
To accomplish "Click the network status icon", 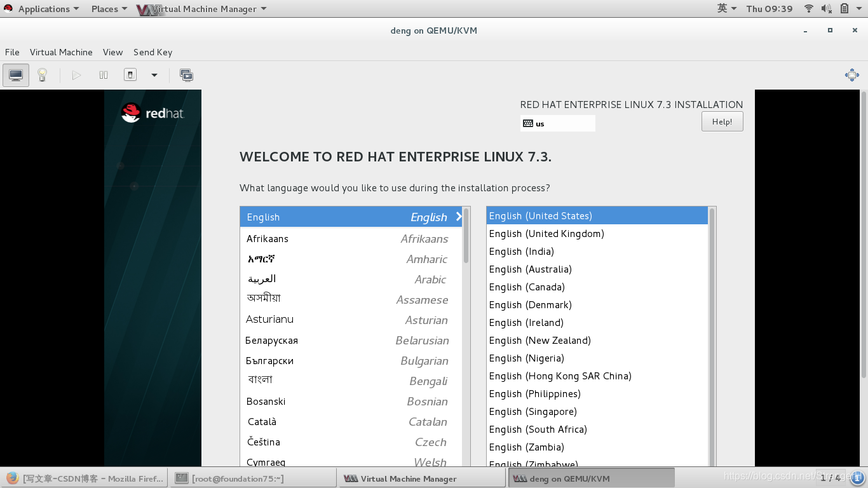I will (x=809, y=9).
